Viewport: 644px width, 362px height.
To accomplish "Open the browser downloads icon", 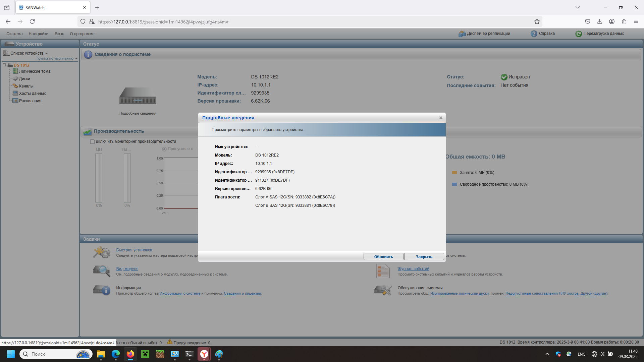I will (x=599, y=22).
